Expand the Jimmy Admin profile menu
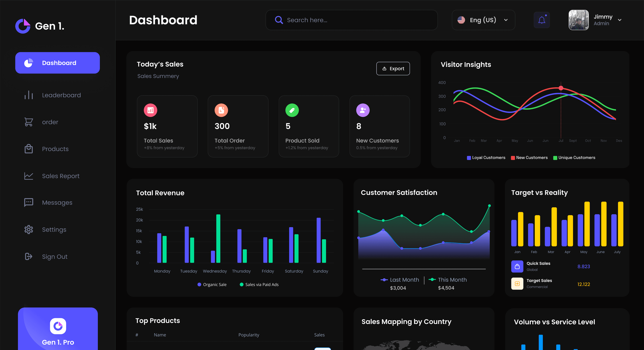644x350 pixels. [620, 20]
